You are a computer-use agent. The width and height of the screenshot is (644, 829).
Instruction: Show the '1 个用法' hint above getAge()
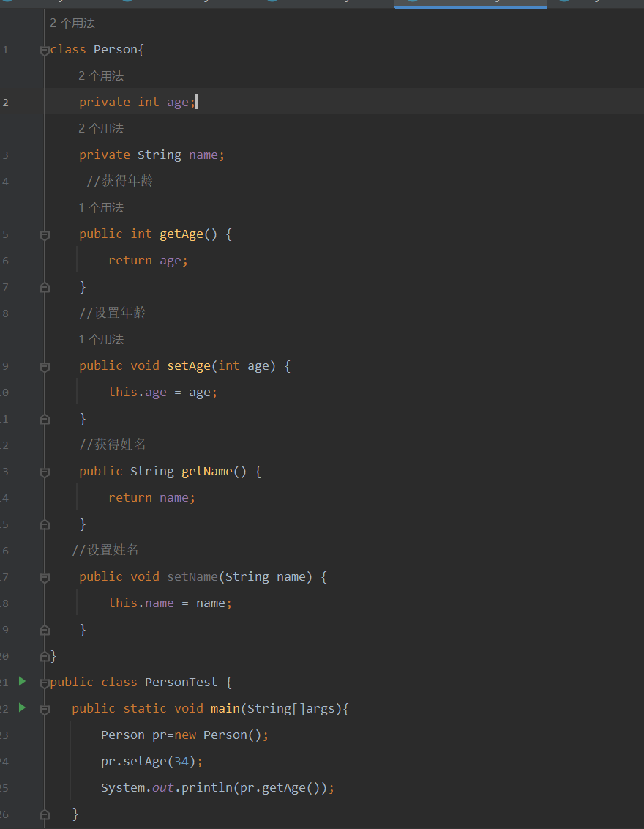click(x=101, y=207)
